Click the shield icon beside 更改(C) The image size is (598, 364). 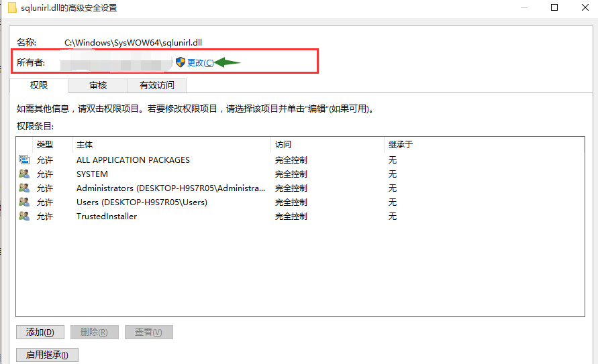(181, 62)
